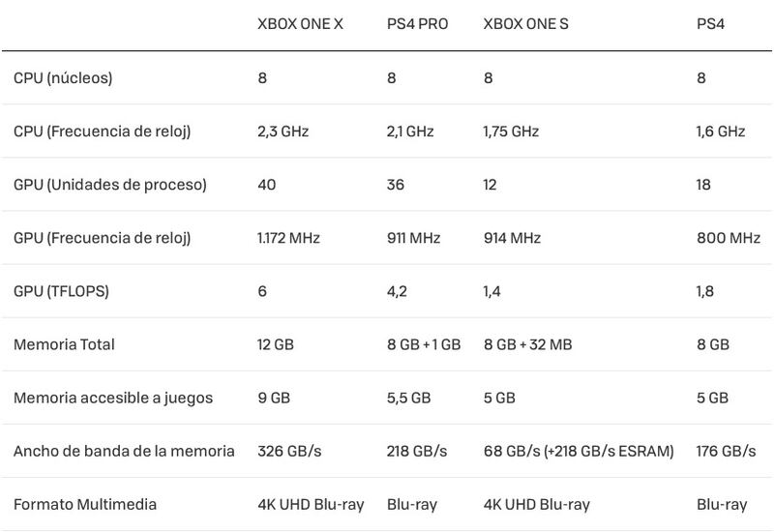Click the Memoria accesible a juegos label
Viewport: 774px width, 532px height.
(x=113, y=398)
